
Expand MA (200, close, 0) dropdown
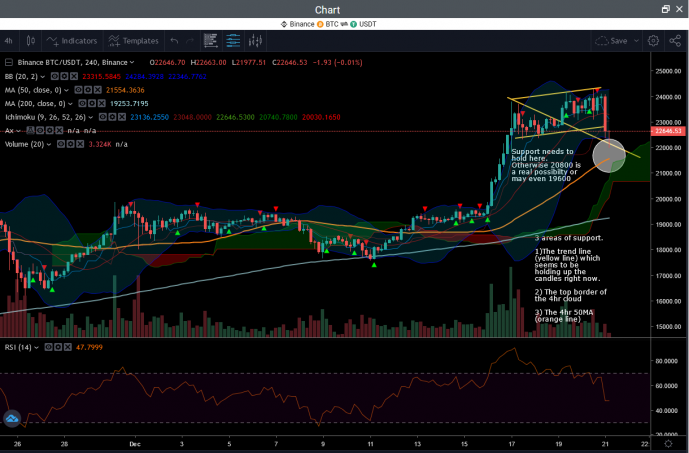click(x=70, y=104)
